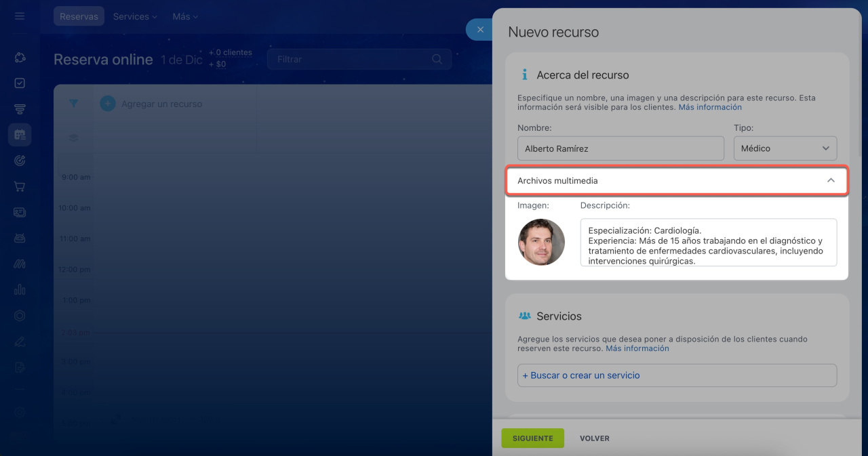
Task: Click the calendar booking icon in sidebar
Action: [20, 135]
